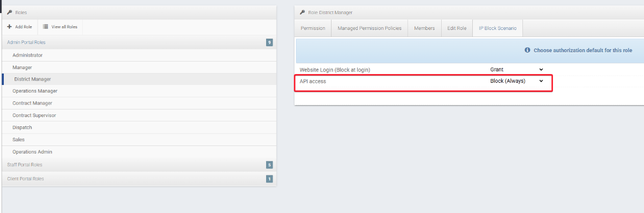Click the Website Login (Block at login) label

[x=335, y=70]
